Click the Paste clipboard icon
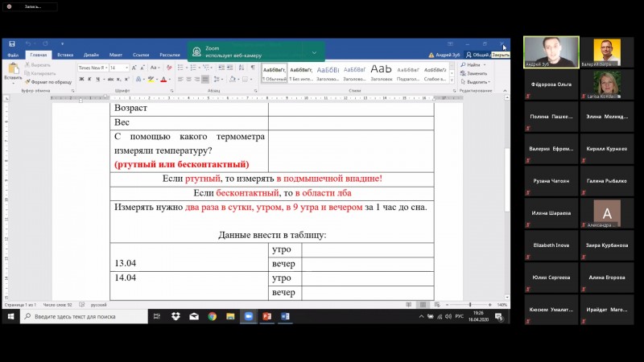The width and height of the screenshot is (644, 362). click(x=13, y=68)
